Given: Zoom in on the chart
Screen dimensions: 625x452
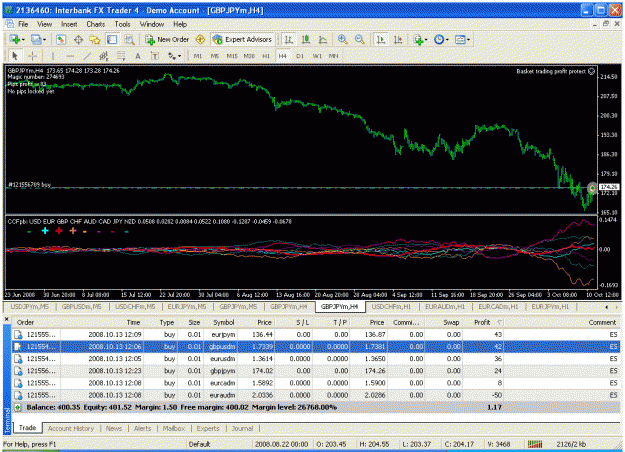Looking at the screenshot, I should coord(342,39).
